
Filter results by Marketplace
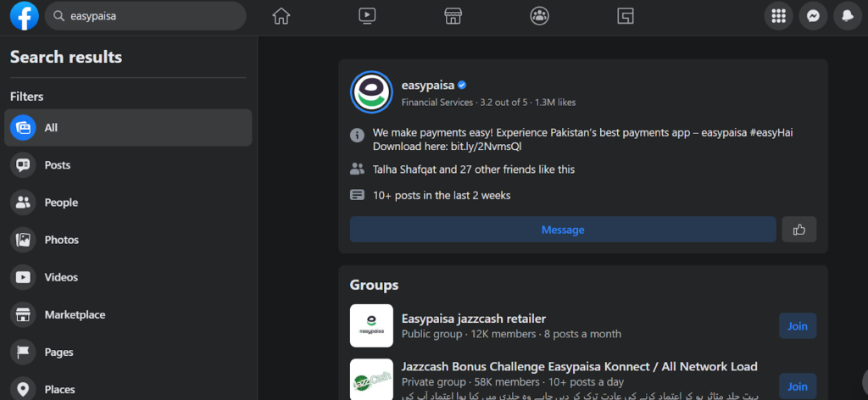[128, 314]
